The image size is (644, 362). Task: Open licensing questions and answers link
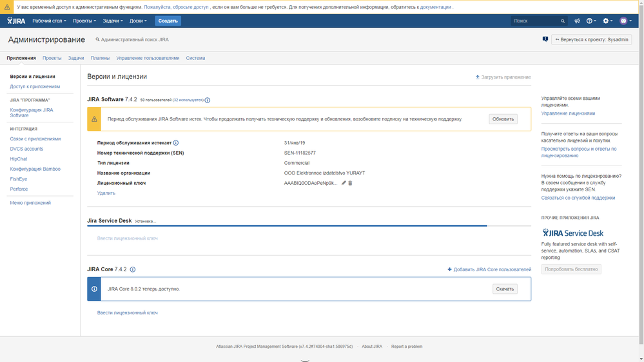tap(579, 152)
